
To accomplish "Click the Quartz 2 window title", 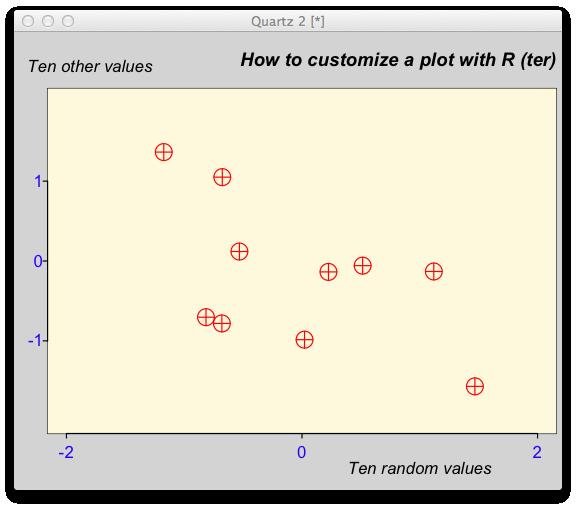I will click(x=288, y=22).
